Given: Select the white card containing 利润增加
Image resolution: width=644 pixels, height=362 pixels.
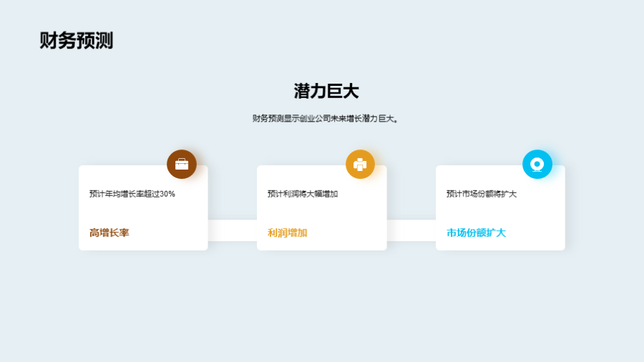Looking at the screenshot, I should click(x=322, y=215).
